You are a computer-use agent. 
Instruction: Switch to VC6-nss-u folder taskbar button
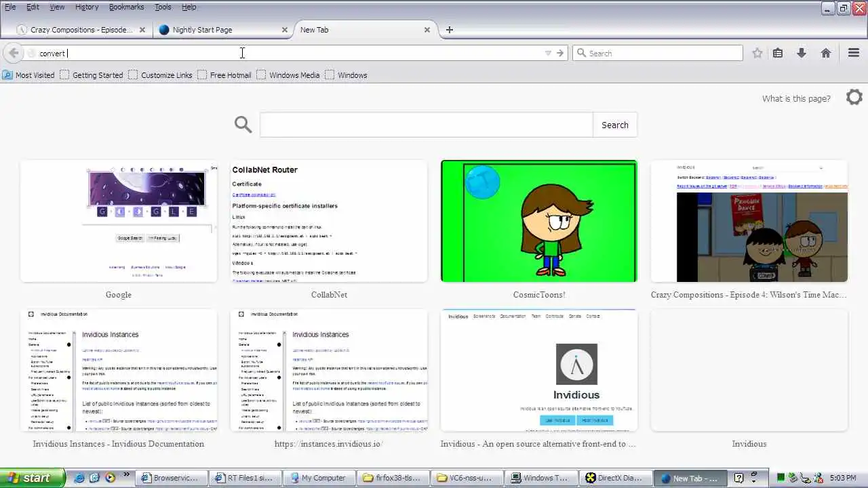(467, 478)
